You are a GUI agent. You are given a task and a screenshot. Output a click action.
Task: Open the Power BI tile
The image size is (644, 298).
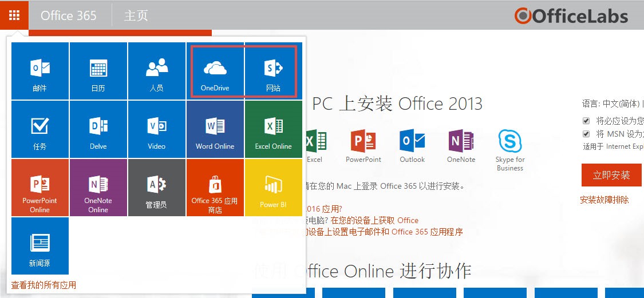click(273, 188)
